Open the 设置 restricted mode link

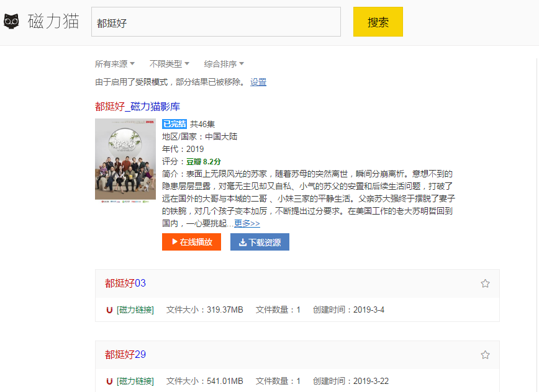(258, 82)
